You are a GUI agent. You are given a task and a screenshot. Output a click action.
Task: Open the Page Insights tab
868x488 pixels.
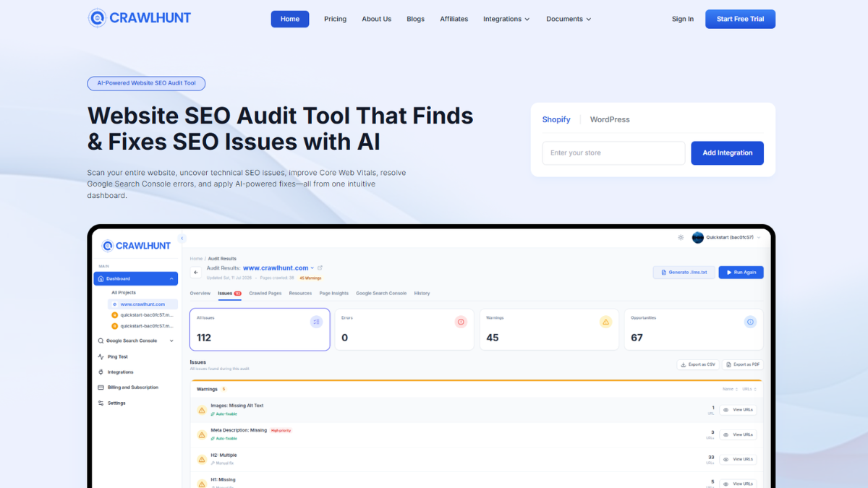click(334, 294)
